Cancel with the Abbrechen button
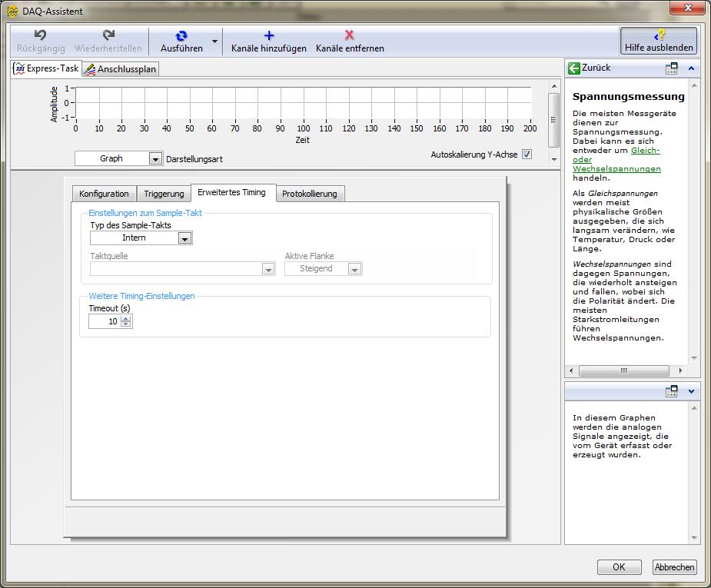 click(x=674, y=566)
